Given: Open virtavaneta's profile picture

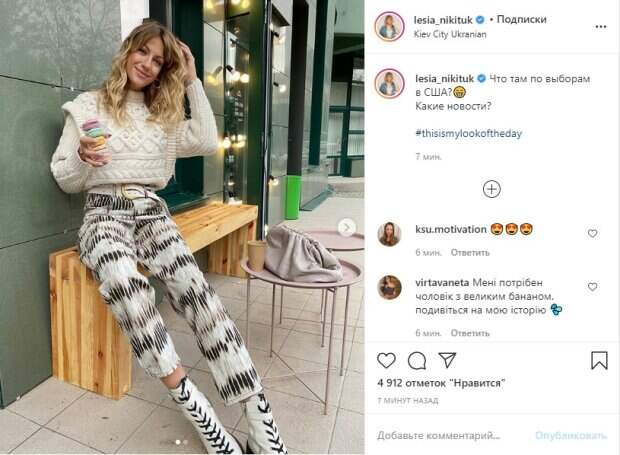Looking at the screenshot, I should pyautogui.click(x=389, y=287).
